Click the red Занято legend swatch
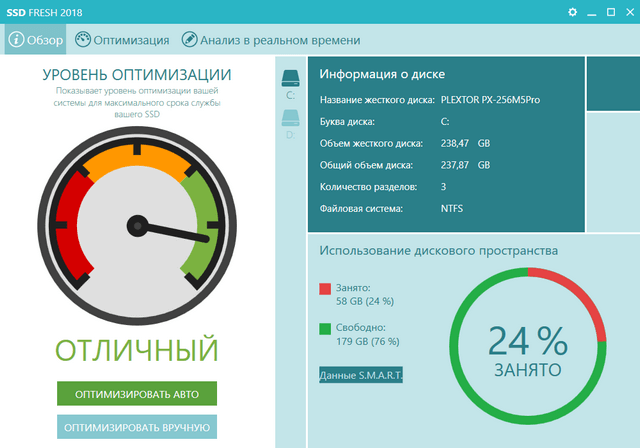640x448 pixels. tap(325, 289)
